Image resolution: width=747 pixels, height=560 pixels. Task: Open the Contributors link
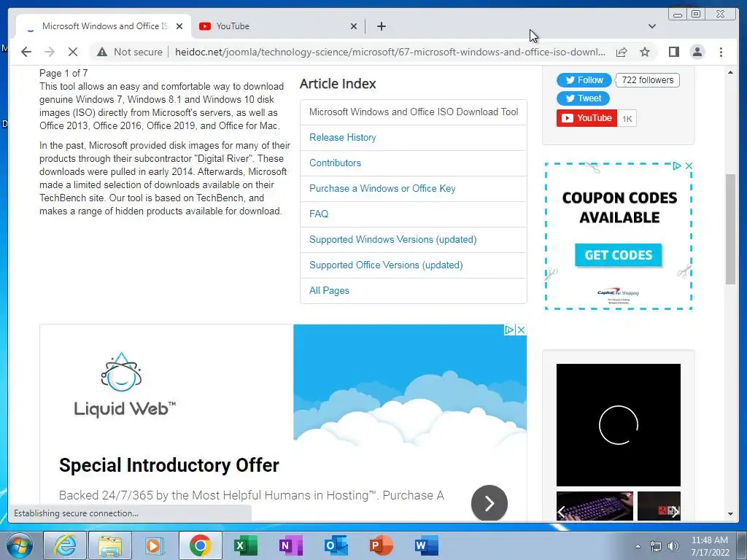(x=335, y=163)
